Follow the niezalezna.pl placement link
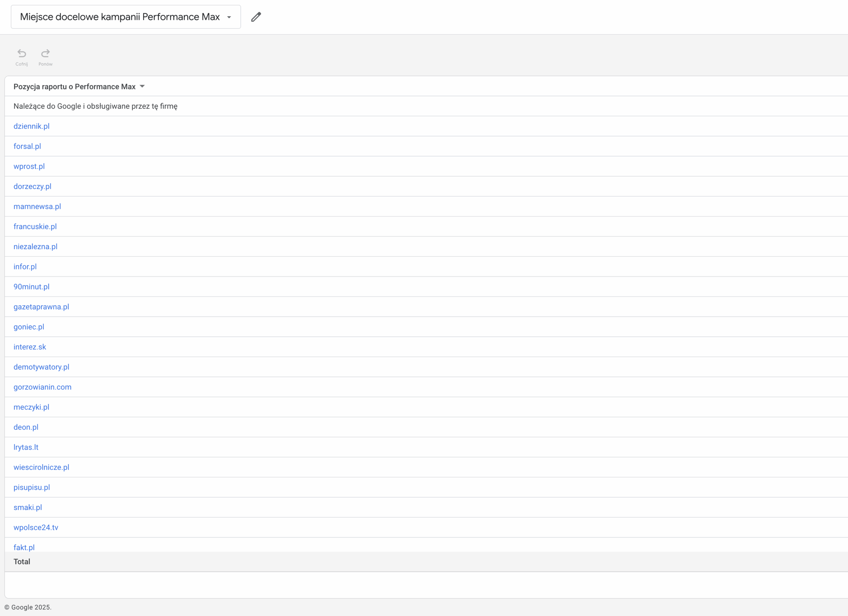Viewport: 848px width, 616px height. pyautogui.click(x=35, y=247)
